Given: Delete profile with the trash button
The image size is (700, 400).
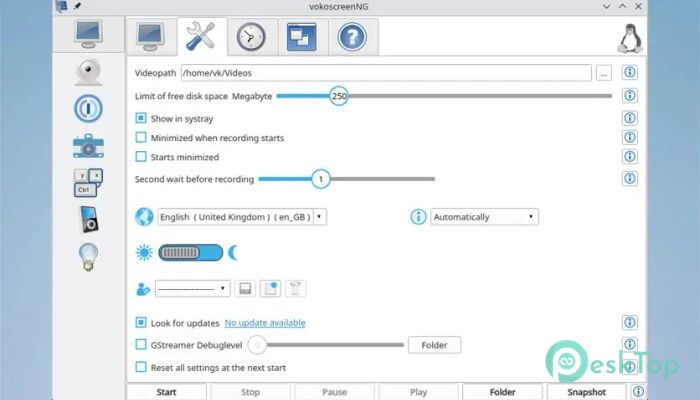Looking at the screenshot, I should pyautogui.click(x=295, y=289).
